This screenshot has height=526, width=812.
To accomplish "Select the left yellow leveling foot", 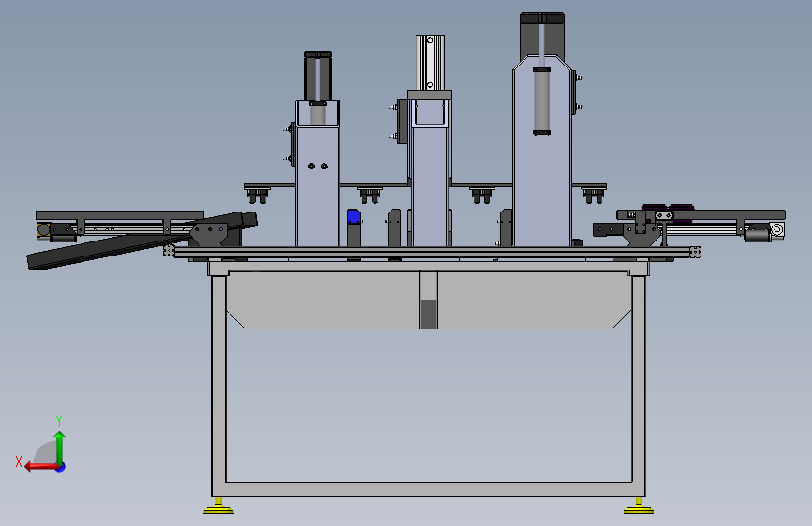I will click(x=218, y=507).
